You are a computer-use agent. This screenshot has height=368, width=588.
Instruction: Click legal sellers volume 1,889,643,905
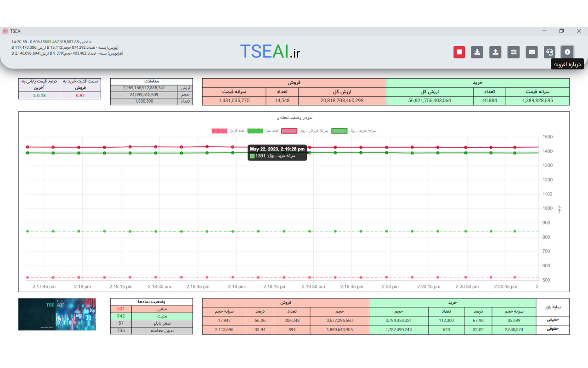339,330
